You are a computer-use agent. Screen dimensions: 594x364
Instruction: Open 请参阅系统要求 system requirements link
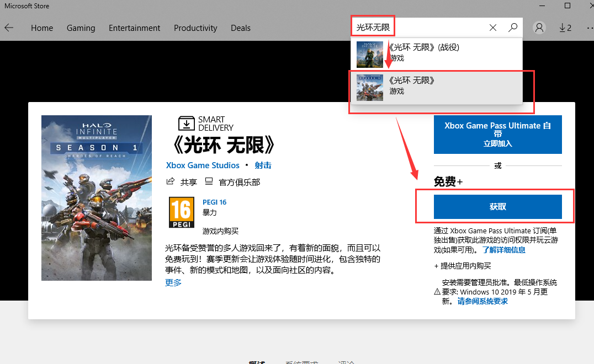click(x=482, y=301)
